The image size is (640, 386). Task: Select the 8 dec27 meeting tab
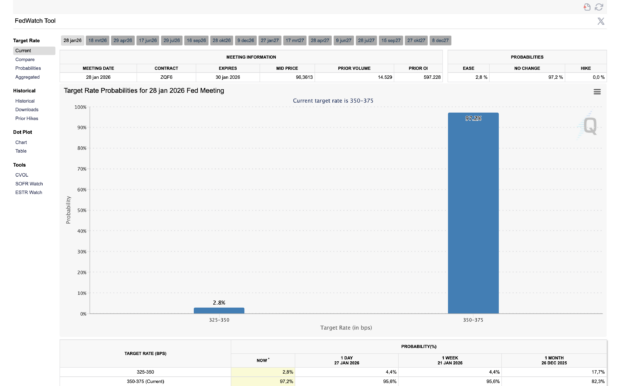440,40
